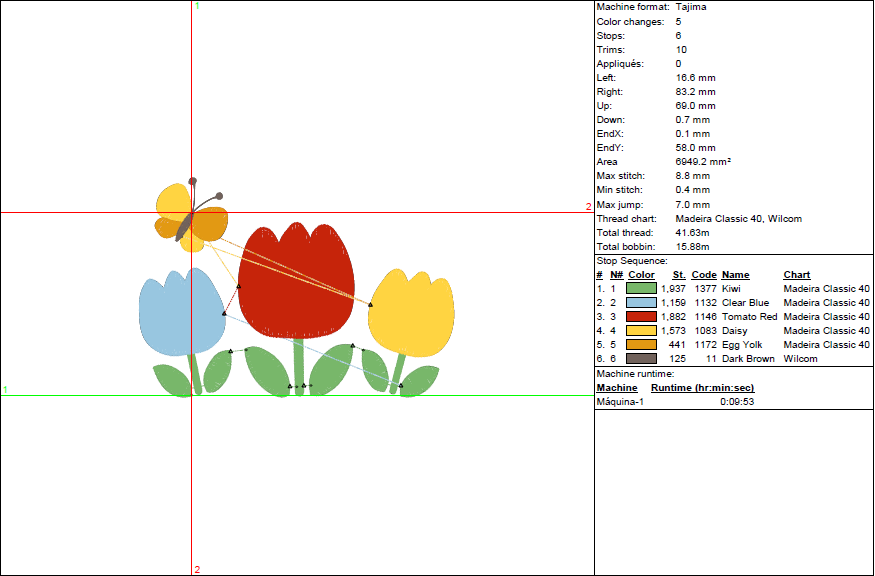Click the Kiwi green color swatch
The height and width of the screenshot is (576, 875).
[x=641, y=289]
